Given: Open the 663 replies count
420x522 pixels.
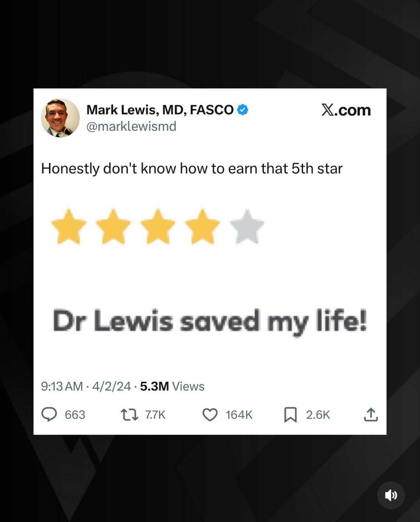Looking at the screenshot, I should pos(75,415).
